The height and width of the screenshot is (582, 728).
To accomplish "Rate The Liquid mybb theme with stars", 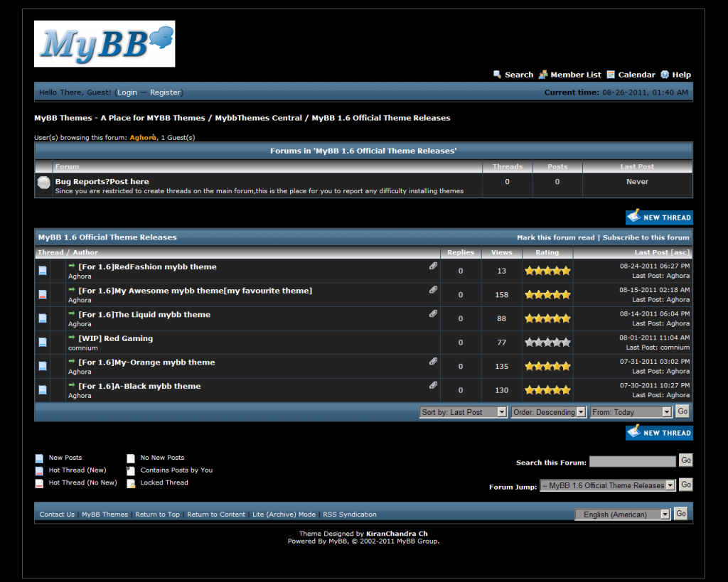I will click(547, 318).
